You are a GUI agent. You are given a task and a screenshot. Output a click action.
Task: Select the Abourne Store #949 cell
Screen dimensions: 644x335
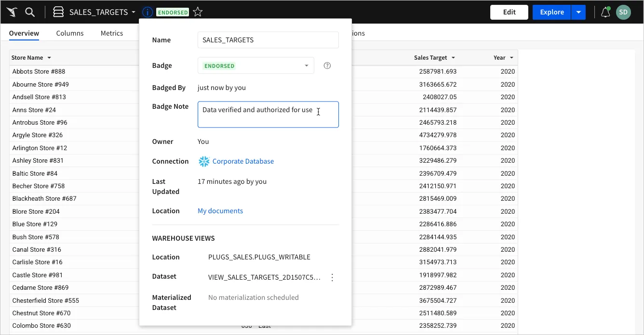(x=40, y=84)
